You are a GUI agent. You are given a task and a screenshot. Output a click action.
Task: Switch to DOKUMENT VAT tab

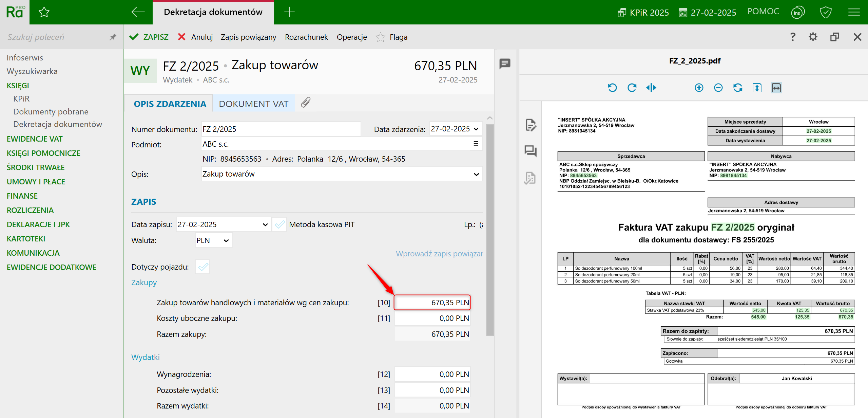coord(253,104)
